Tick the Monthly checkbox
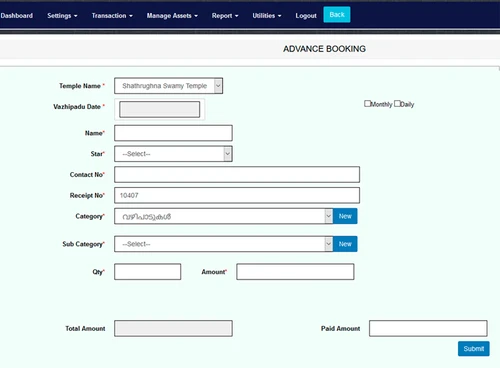Screen dimensions: 500x368 (x=367, y=104)
